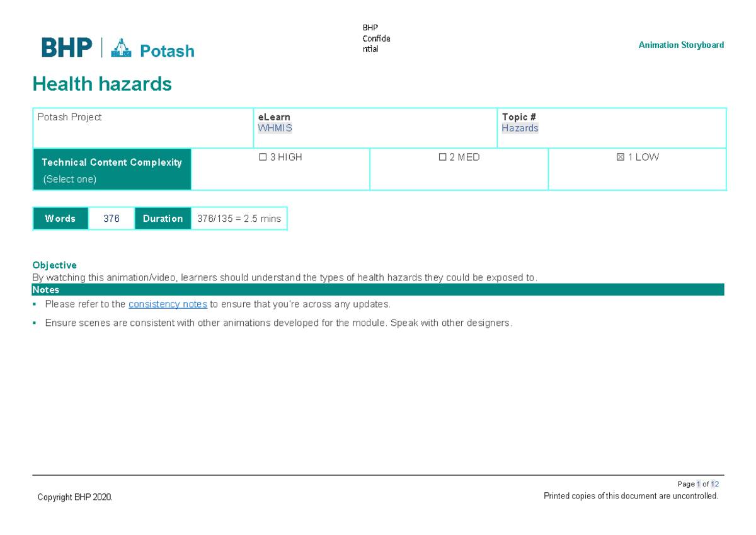
Task: Click the Notes section header bar
Action: (378, 290)
